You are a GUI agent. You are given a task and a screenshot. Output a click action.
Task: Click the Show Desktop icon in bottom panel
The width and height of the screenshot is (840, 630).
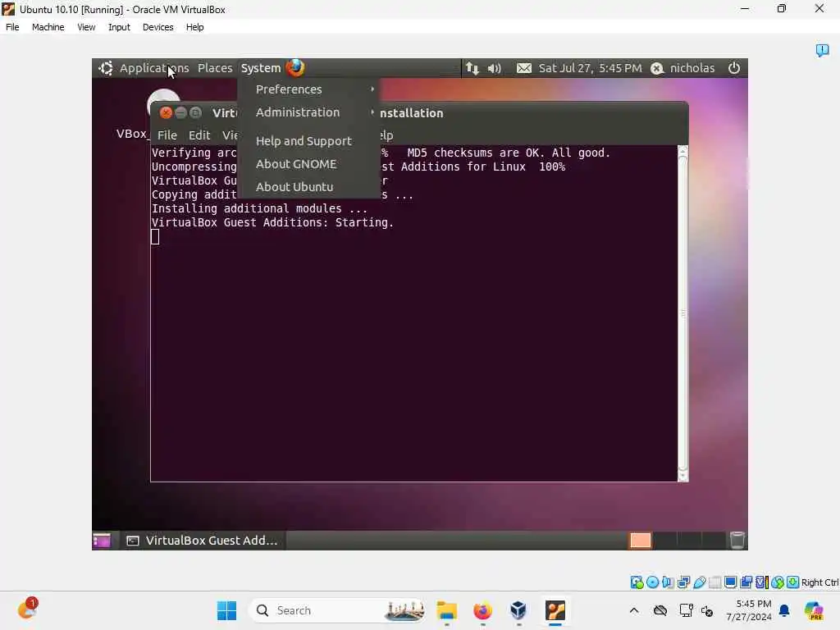[x=101, y=541]
